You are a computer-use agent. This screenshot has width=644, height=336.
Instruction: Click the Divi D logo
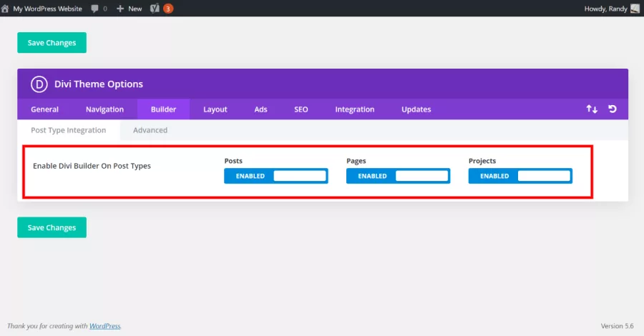tap(39, 84)
